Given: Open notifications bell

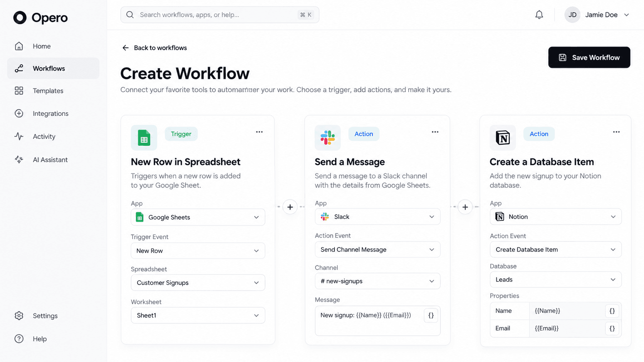Looking at the screenshot, I should [x=539, y=15].
